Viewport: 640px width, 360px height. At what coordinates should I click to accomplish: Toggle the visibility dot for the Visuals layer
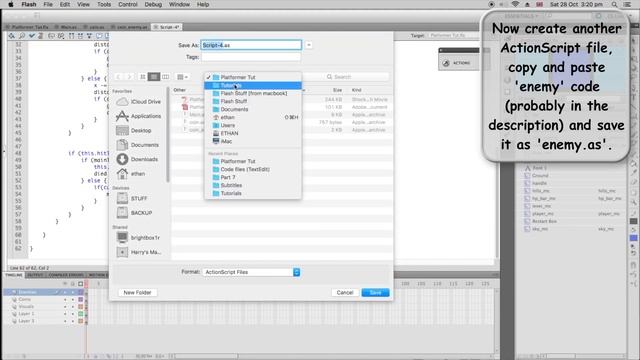pyautogui.click(x=65, y=307)
